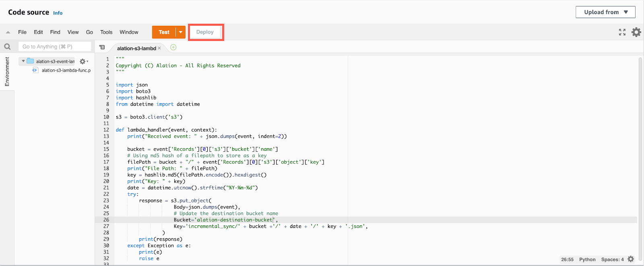Open Test button dropdown arrow
This screenshot has height=266, width=644.
point(181,32)
